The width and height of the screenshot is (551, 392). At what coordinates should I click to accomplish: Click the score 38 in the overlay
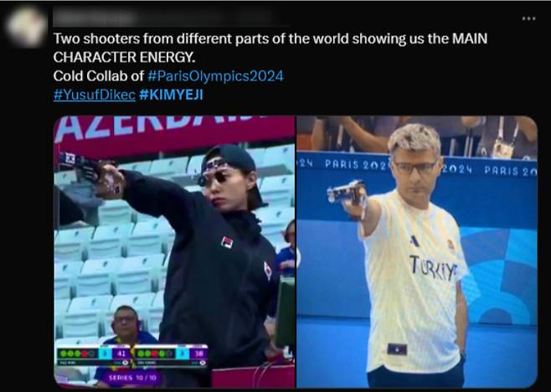coord(198,353)
